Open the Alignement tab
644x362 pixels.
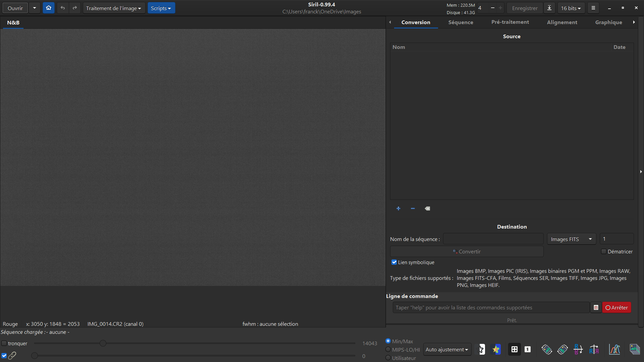562,22
